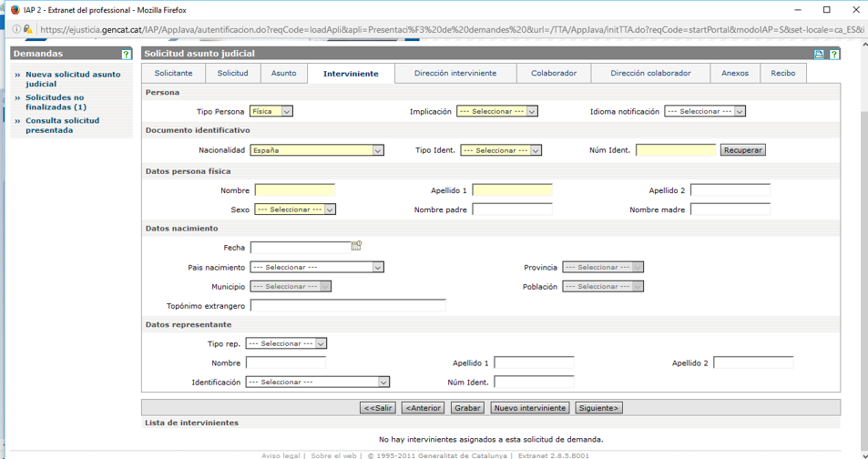Click the browser URL address field
This screenshot has height=459, width=868.
(451, 29)
